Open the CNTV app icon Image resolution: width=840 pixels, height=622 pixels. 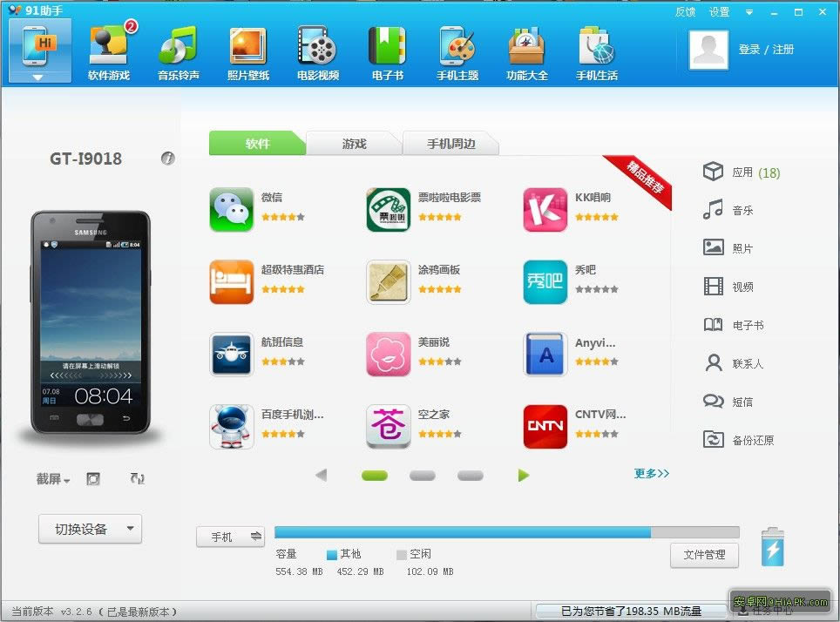(545, 427)
